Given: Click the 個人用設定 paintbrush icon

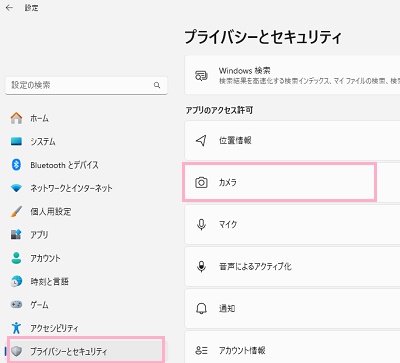Looking at the screenshot, I should point(16,211).
